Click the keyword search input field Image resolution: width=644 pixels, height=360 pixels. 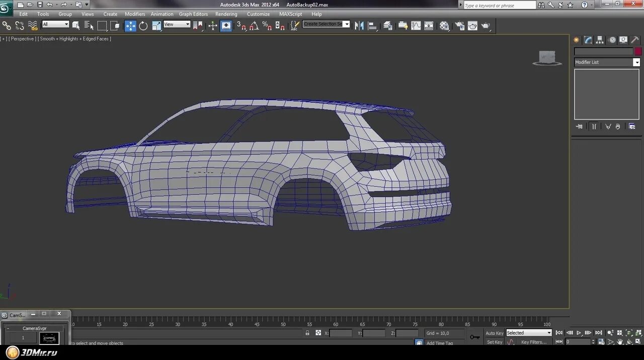(x=499, y=6)
